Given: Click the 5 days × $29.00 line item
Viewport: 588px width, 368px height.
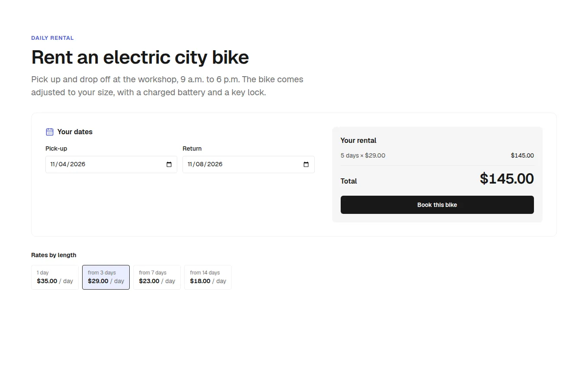Looking at the screenshot, I should 363,155.
